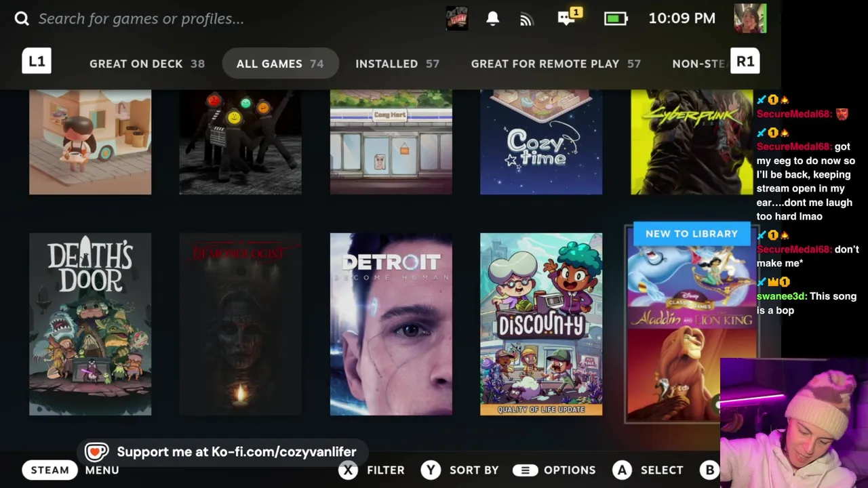
Task: Click the streamer webcam overlay
Action: coord(794,423)
